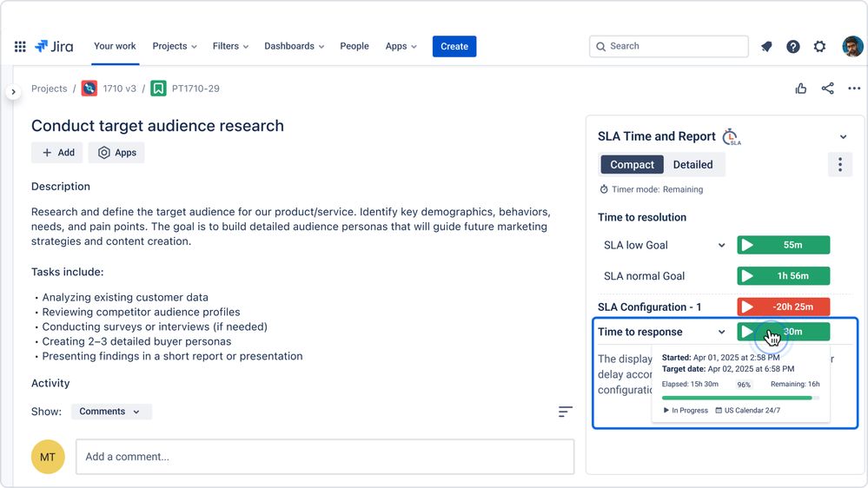Click the share issue icon

pos(827,89)
